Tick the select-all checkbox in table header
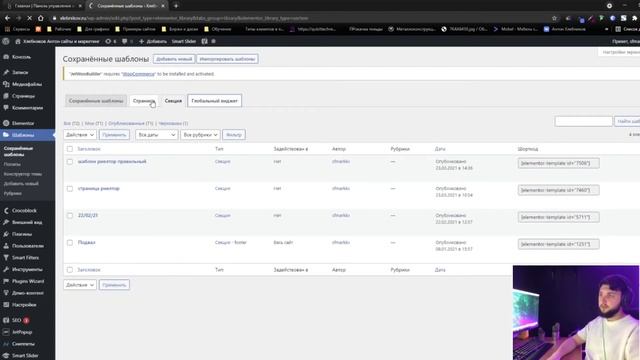 click(70, 149)
